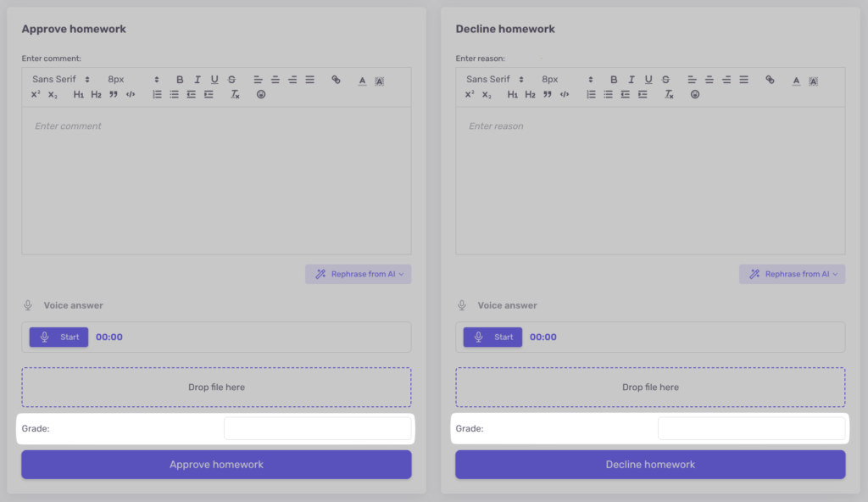Apply strikethrough in the Approve comment toolbar
868x502 pixels.
tap(231, 80)
